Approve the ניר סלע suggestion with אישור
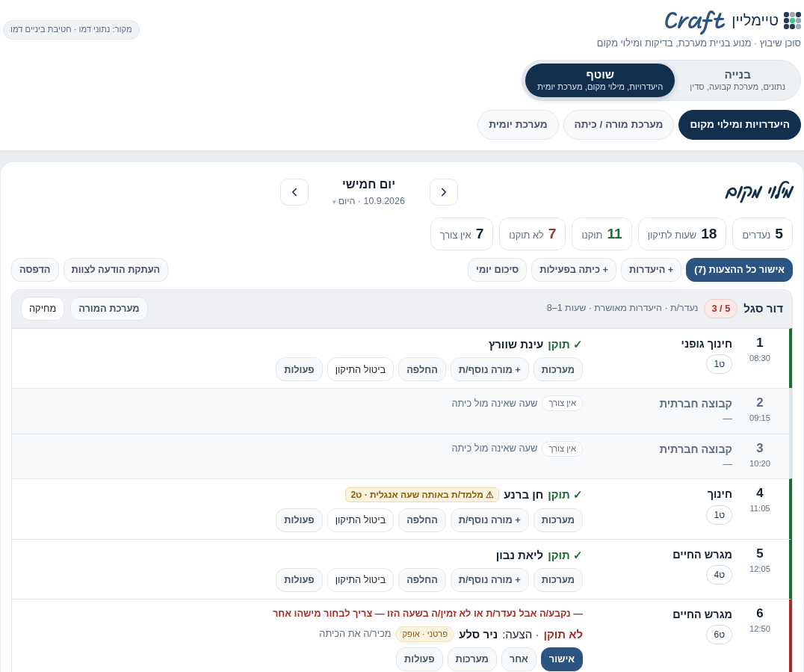 tap(561, 659)
